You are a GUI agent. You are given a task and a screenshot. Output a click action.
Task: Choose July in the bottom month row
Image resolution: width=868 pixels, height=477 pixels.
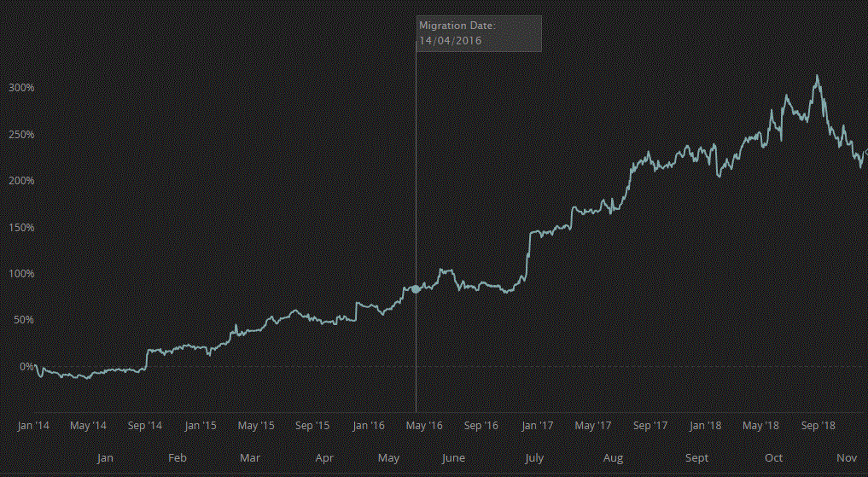pos(534,458)
